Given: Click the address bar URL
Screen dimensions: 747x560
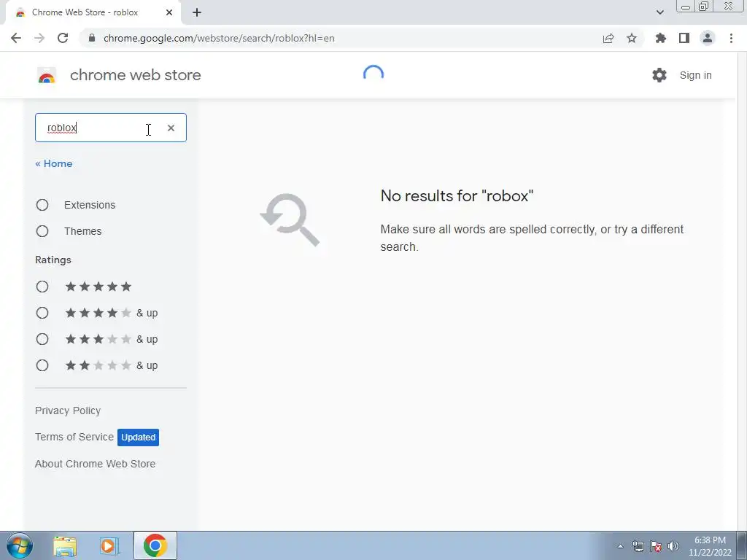Looking at the screenshot, I should tap(219, 38).
